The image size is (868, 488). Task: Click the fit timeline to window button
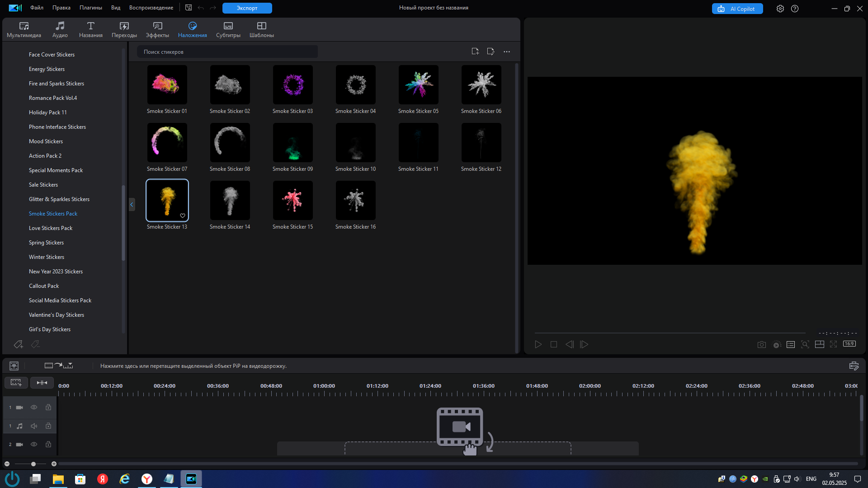click(42, 383)
